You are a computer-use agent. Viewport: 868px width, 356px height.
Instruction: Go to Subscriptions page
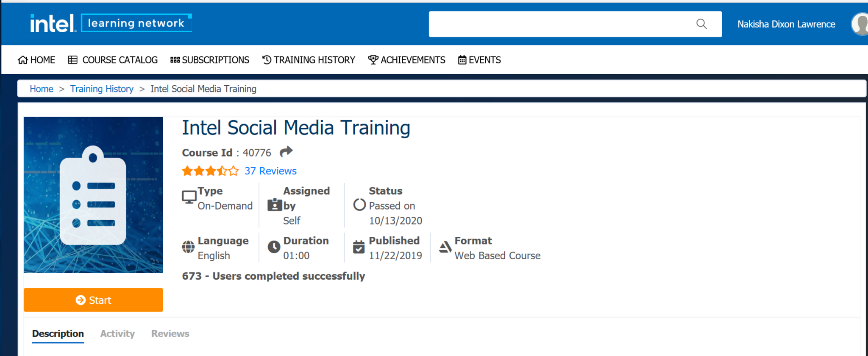(x=210, y=60)
